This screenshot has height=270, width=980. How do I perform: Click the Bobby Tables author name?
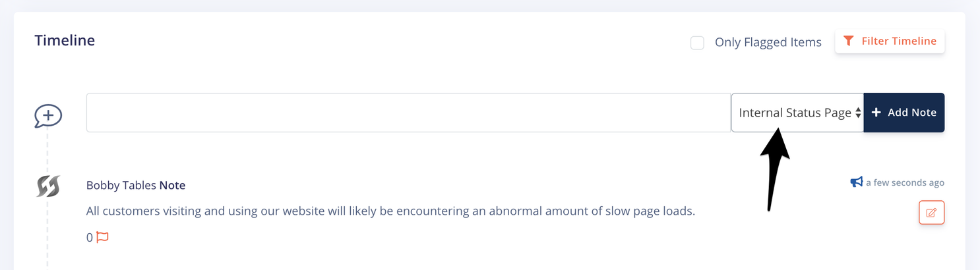(x=121, y=186)
